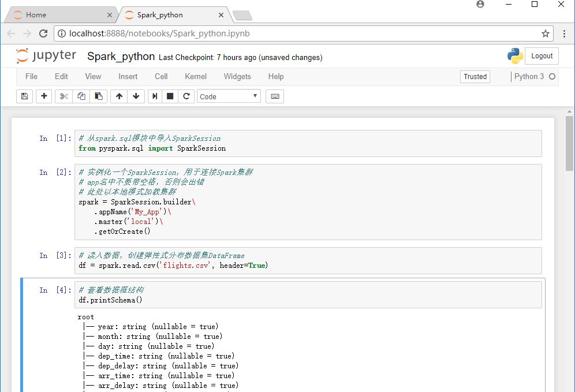Paste cells below icon
This screenshot has height=392, width=575.
tap(99, 96)
